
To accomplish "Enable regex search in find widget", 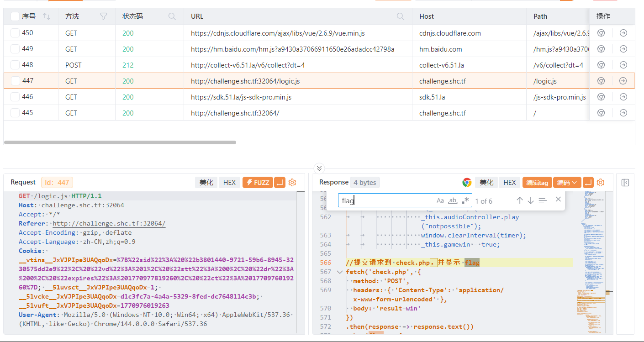I will [x=465, y=200].
